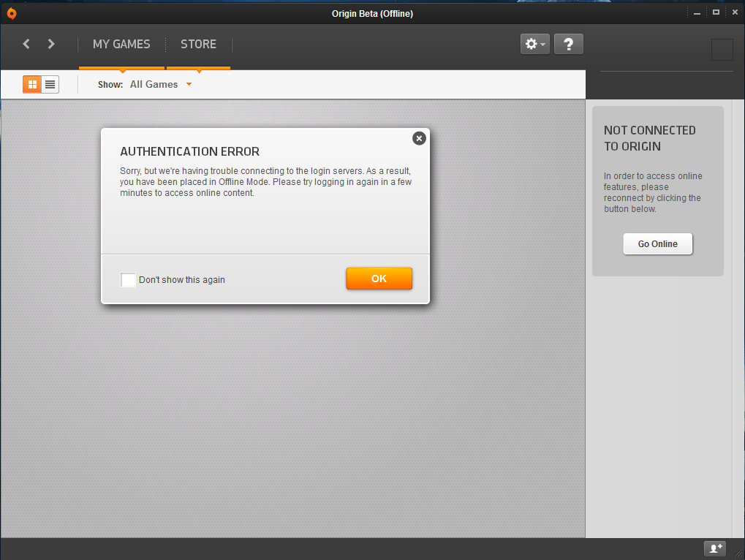Switch to grid view of games

tap(32, 84)
